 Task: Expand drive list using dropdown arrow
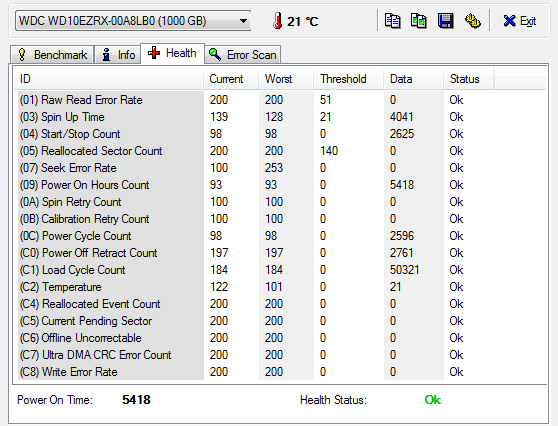point(243,21)
